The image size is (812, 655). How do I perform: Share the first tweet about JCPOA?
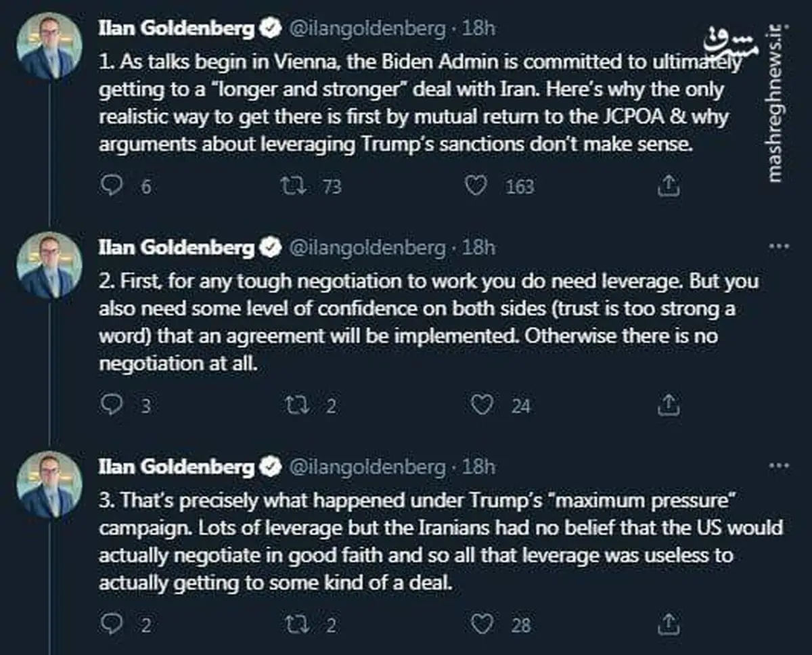click(668, 185)
